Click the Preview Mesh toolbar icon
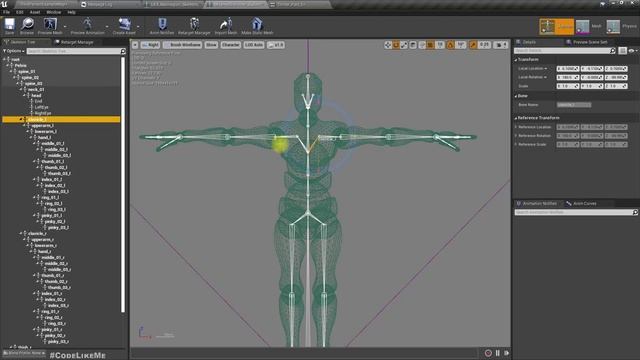This screenshot has height=360, width=640. click(50, 24)
